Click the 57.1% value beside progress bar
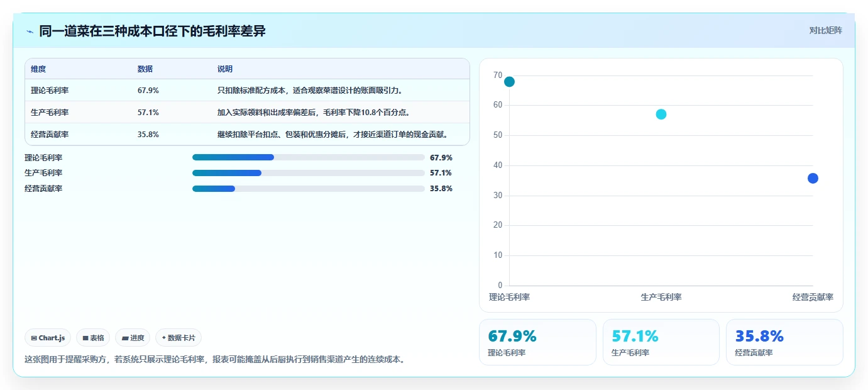868x390 pixels. 441,172
